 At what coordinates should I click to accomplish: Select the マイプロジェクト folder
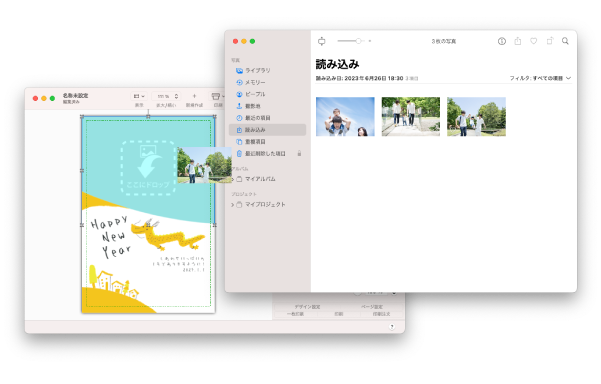265,205
